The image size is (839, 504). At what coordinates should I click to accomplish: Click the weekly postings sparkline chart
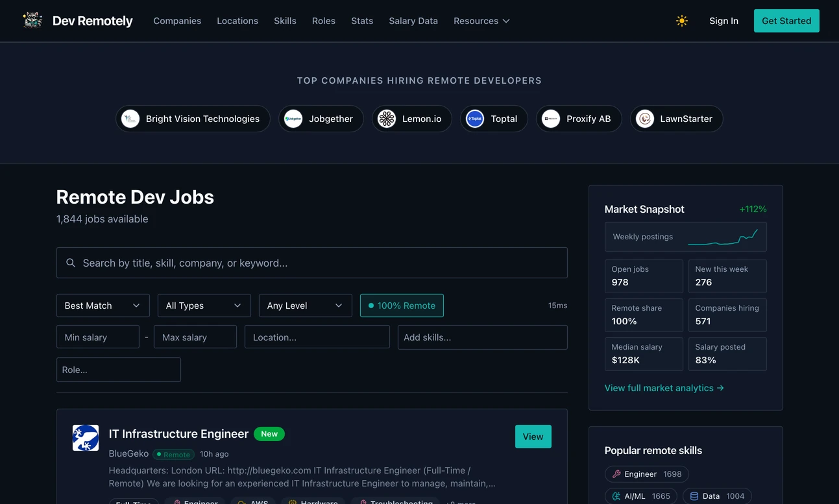[723, 237]
